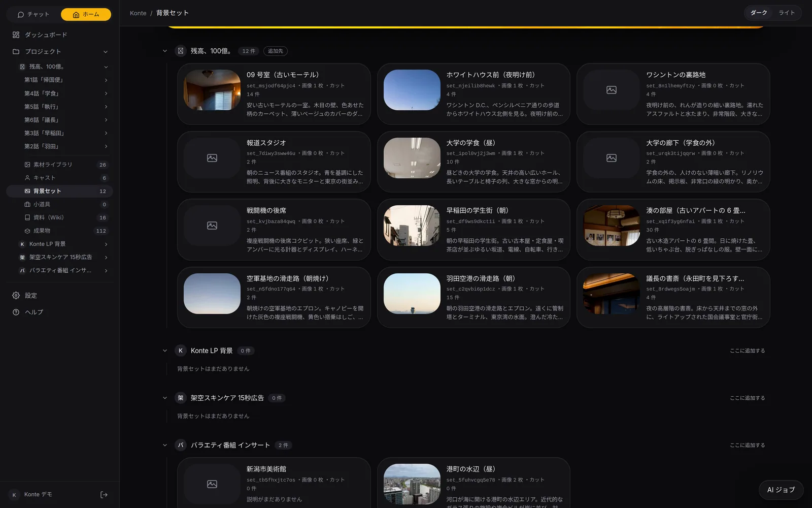
Task: Open the 09 号室 motel thumbnail
Action: [212, 90]
